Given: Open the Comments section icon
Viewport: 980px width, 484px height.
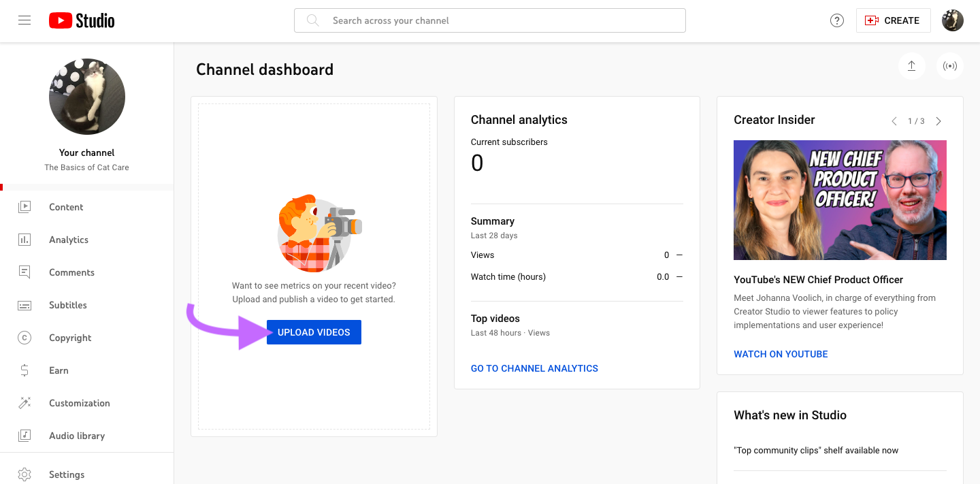Looking at the screenshot, I should (24, 272).
